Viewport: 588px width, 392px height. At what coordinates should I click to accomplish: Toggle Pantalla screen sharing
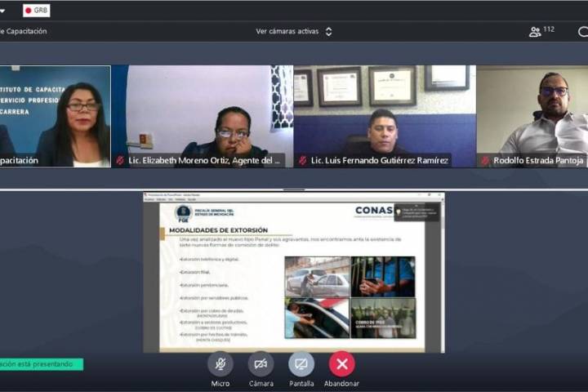click(301, 363)
